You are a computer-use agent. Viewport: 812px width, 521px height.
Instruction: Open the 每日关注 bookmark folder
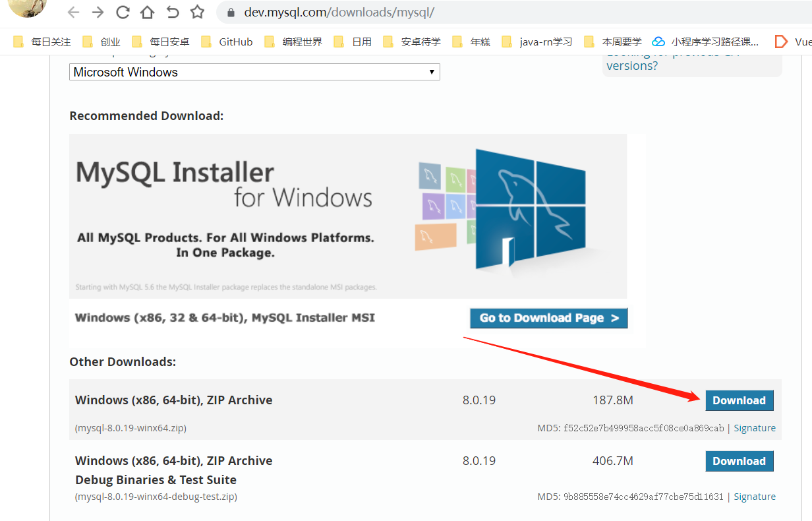coord(42,42)
